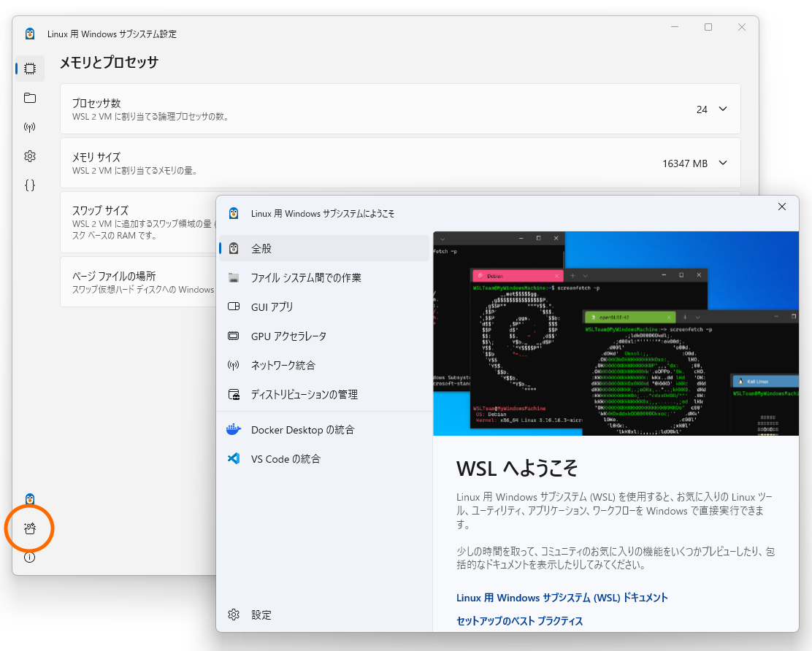Click the Docker whale icon in welcome dialog
The height and width of the screenshot is (651, 812).
(234, 429)
